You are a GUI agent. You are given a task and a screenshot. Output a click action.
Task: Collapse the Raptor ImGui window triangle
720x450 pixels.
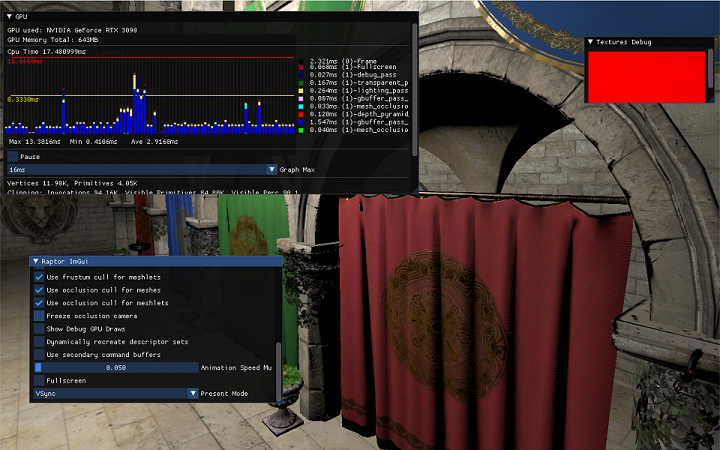click(35, 261)
